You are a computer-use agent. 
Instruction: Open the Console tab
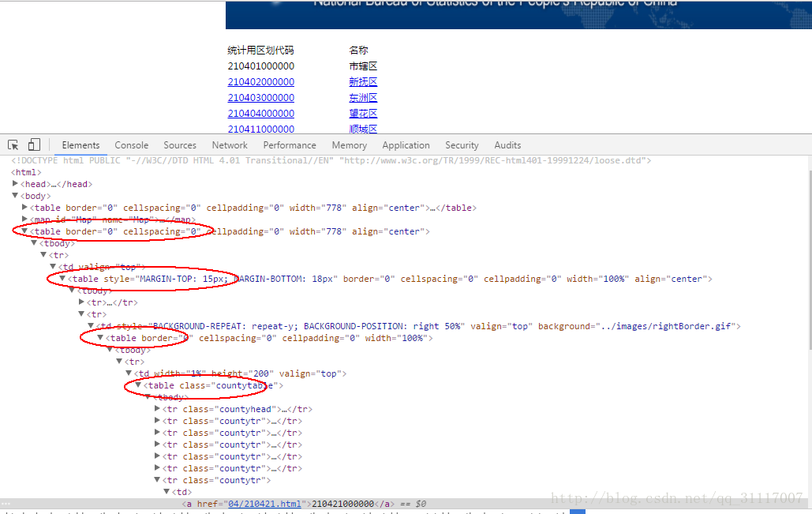pyautogui.click(x=132, y=145)
